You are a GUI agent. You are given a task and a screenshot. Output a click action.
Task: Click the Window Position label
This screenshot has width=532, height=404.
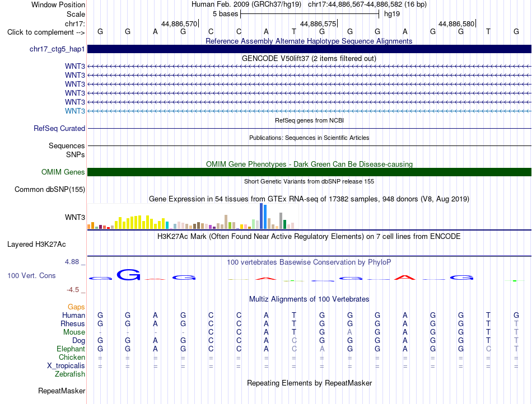(58, 4)
